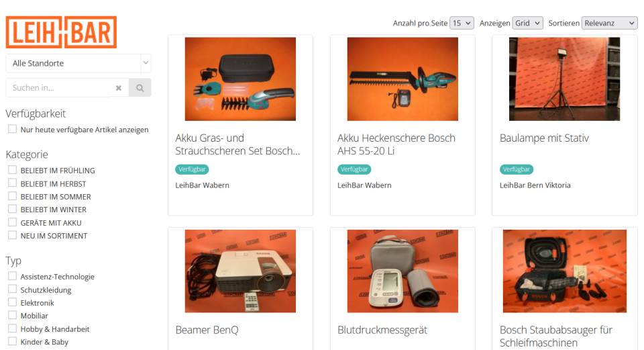The image size is (644, 350).
Task: Focus the Suchen in search field
Action: 60,88
